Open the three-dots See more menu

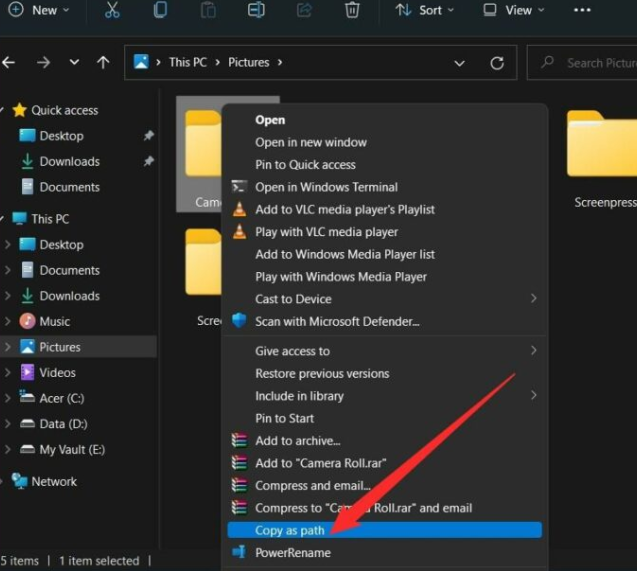(582, 10)
